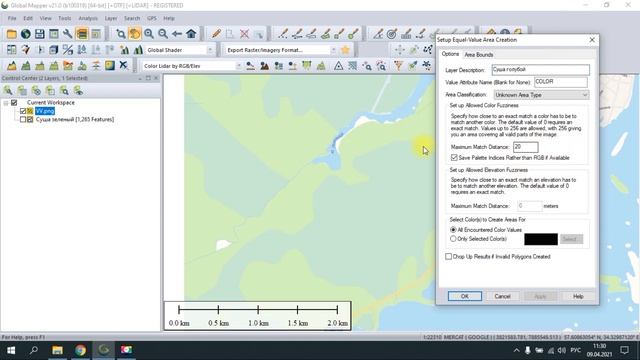The width and height of the screenshot is (640, 360).
Task: Open the notification center icon
Action: tap(624, 350)
